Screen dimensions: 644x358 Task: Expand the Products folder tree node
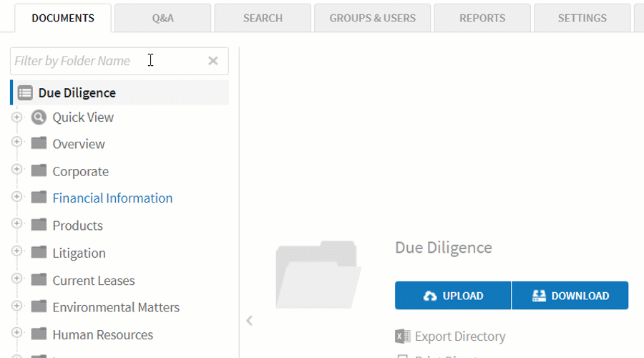(x=17, y=223)
